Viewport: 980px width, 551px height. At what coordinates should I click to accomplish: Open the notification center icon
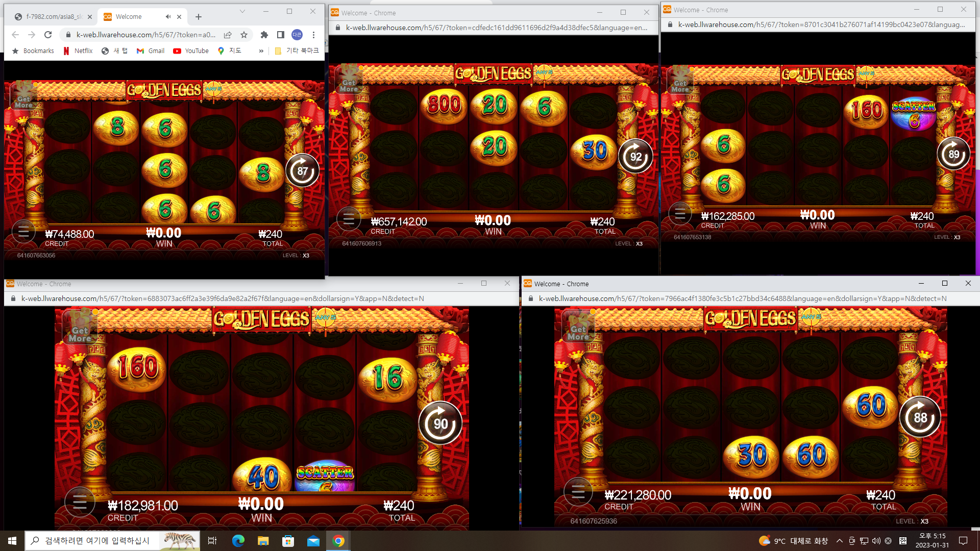tap(963, 541)
